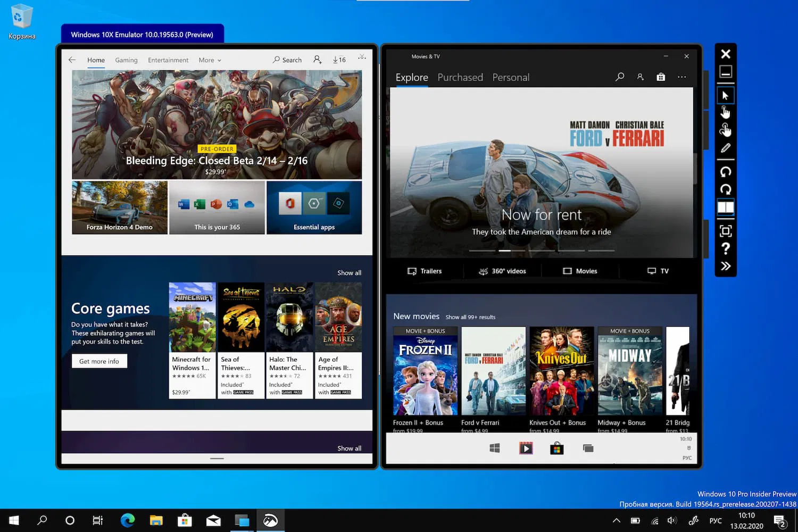The width and height of the screenshot is (798, 532).
Task: Open the Midway + Bonus movie poster
Action: [x=630, y=371]
